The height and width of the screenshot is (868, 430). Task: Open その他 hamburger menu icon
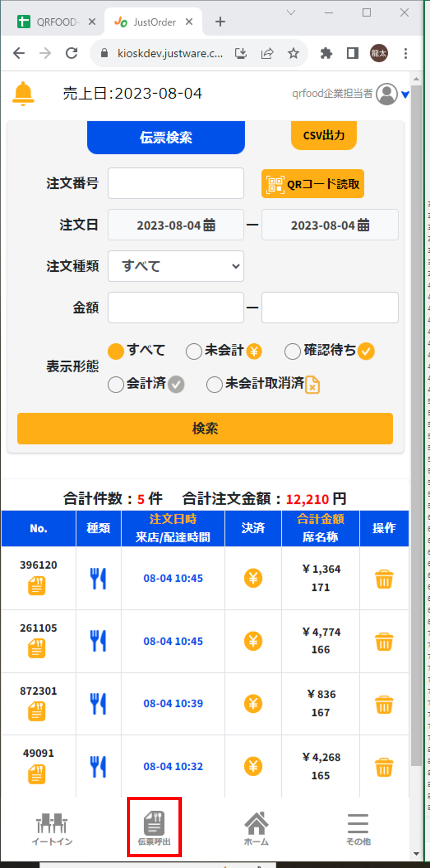pos(358,829)
